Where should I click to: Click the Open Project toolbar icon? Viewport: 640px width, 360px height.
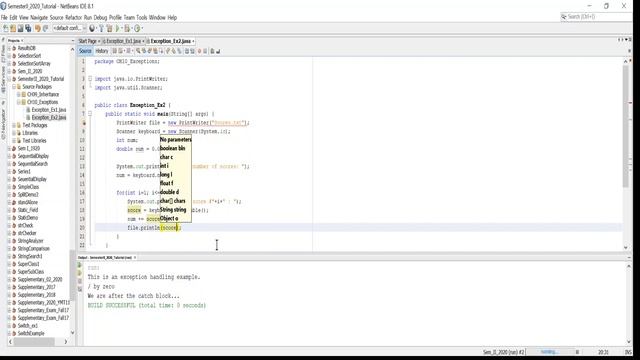coord(20,28)
